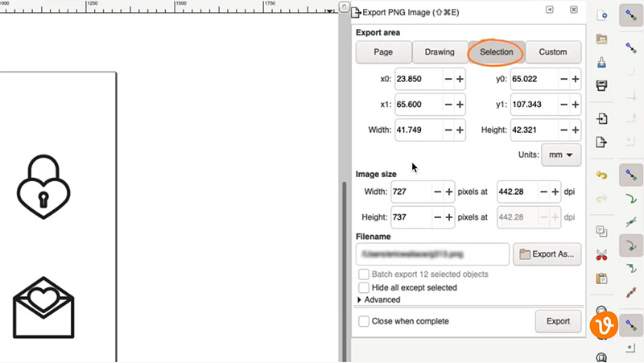Image resolution: width=644 pixels, height=363 pixels.
Task: Increase image Width pixels with plus
Action: click(x=449, y=192)
